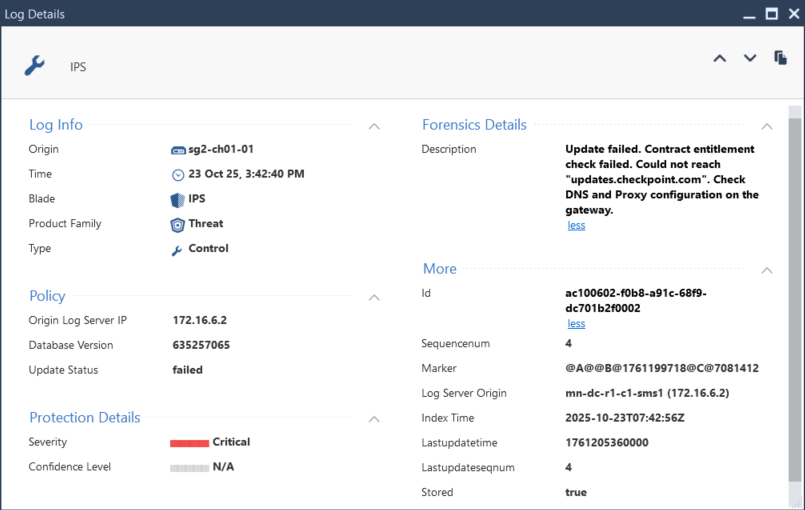Collapse the Log Info section
The image size is (805, 510).
[x=374, y=126]
